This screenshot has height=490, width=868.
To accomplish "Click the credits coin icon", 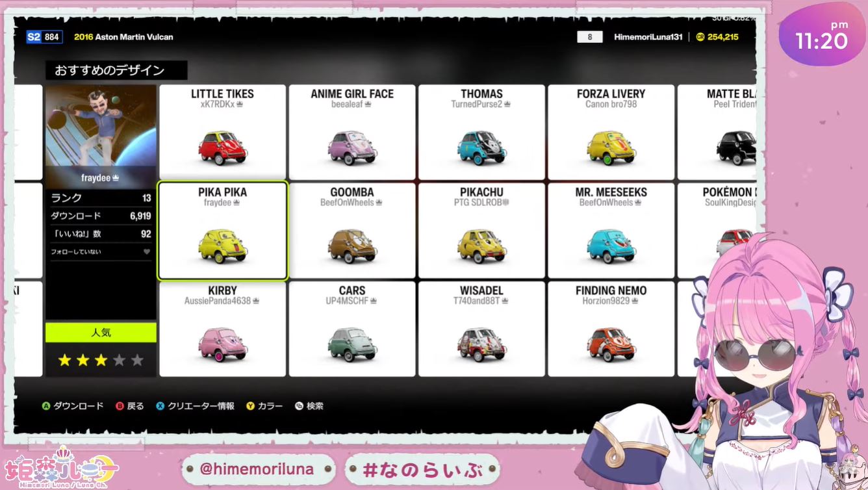I will click(x=700, y=37).
